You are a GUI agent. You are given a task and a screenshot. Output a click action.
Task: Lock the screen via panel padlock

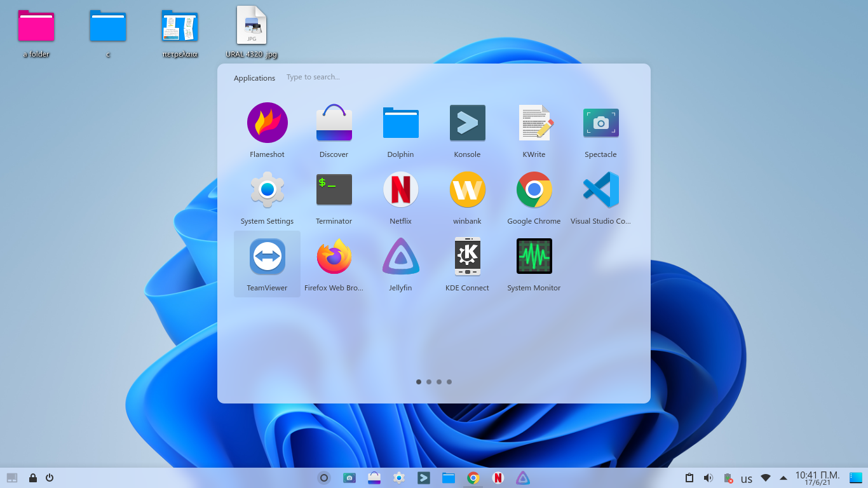33,478
